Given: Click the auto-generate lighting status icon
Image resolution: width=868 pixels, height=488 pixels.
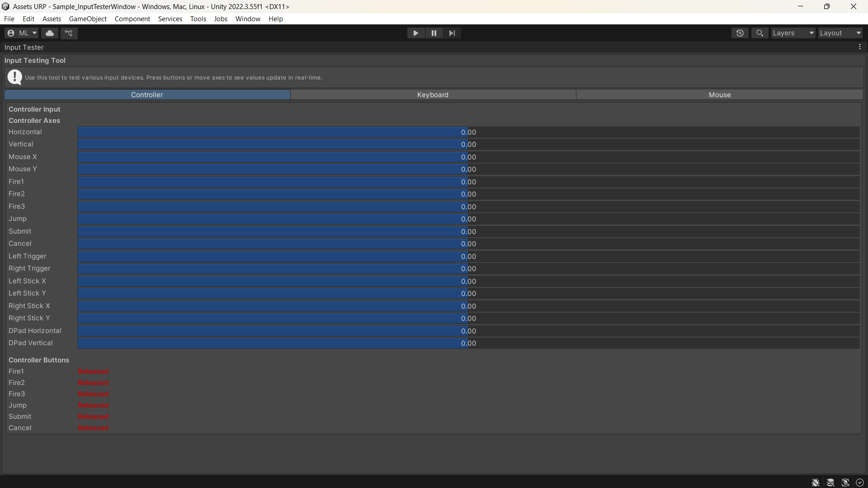Looking at the screenshot, I should click(845, 483).
